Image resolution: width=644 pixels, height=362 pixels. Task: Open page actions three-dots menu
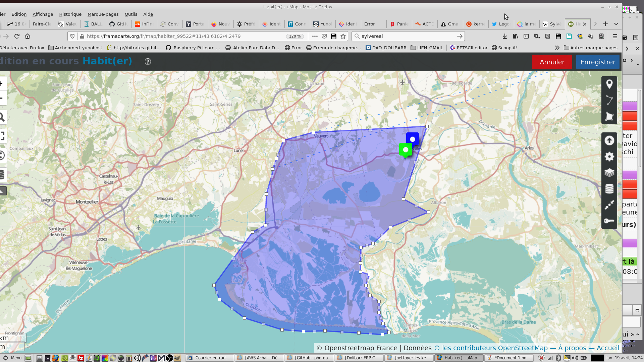(x=314, y=36)
